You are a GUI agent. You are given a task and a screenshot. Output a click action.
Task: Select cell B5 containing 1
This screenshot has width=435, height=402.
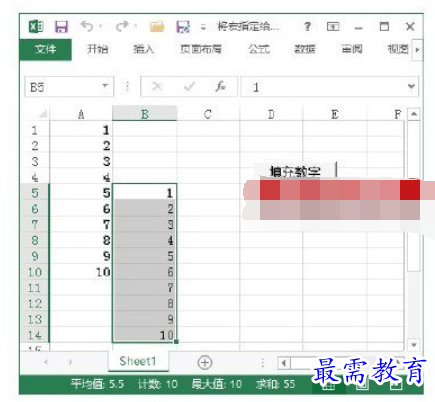tap(144, 193)
